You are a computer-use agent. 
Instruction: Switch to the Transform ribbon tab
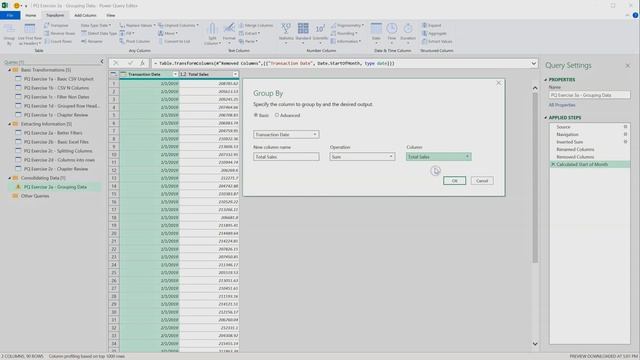(x=55, y=15)
